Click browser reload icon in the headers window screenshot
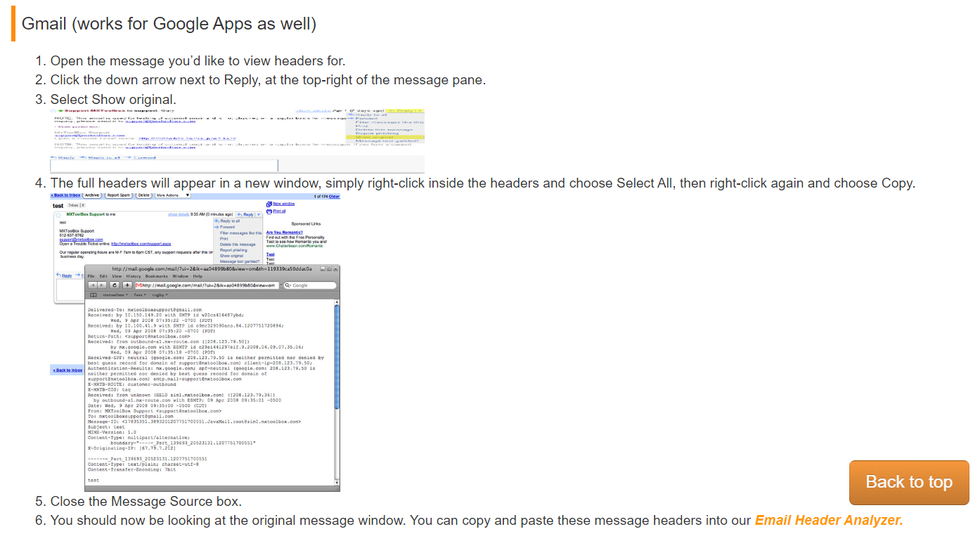The width and height of the screenshot is (980, 541). point(115,285)
